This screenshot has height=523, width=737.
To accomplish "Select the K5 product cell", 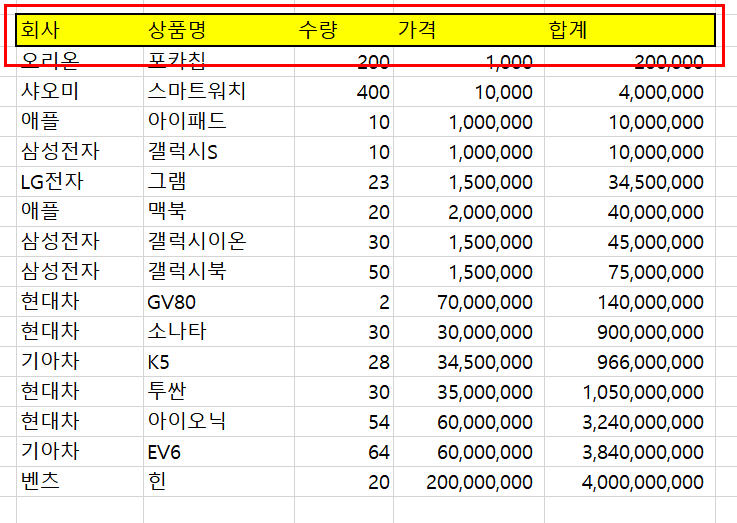I will point(219,362).
